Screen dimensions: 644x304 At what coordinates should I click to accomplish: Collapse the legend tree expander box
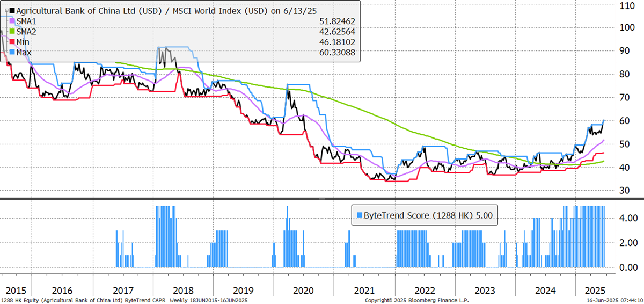(x=6, y=10)
